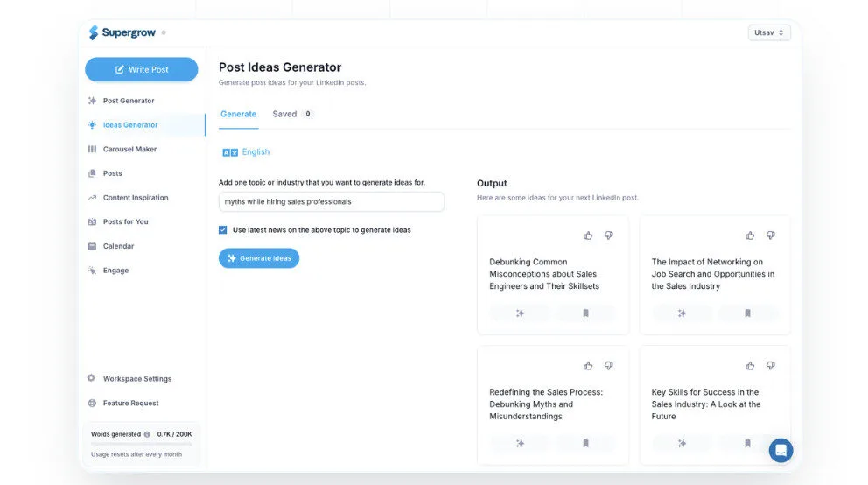Image resolution: width=868 pixels, height=485 pixels.
Task: Click info icon next to Words generated
Action: pos(147,434)
